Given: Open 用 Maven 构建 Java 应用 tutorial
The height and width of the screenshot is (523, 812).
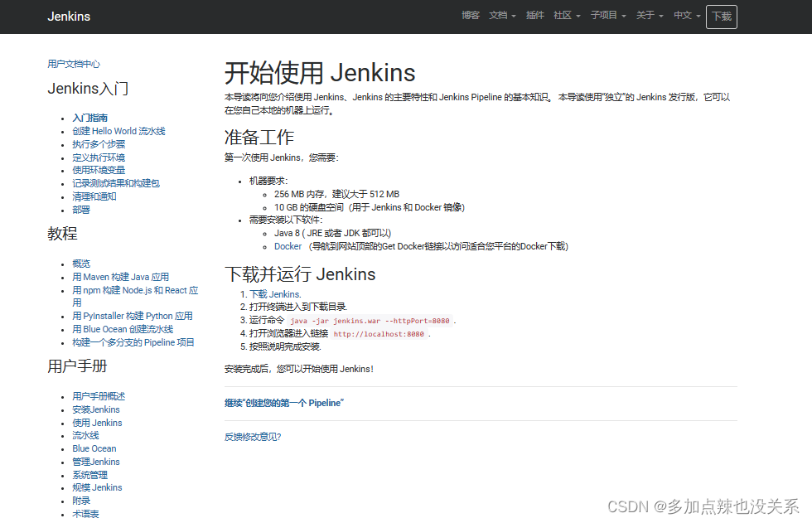Looking at the screenshot, I should [120, 277].
